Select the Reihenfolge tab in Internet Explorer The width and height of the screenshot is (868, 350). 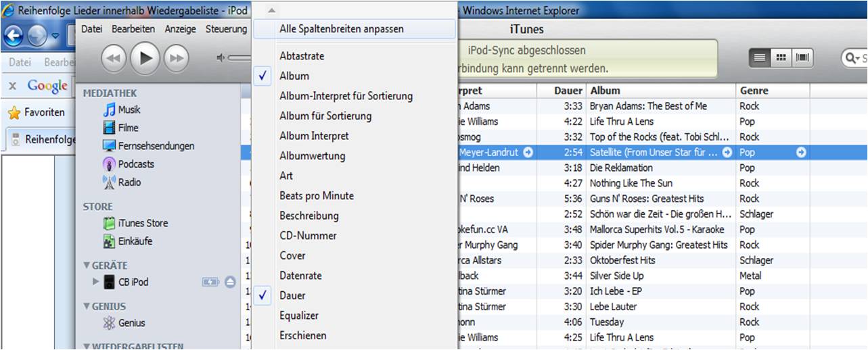click(41, 139)
